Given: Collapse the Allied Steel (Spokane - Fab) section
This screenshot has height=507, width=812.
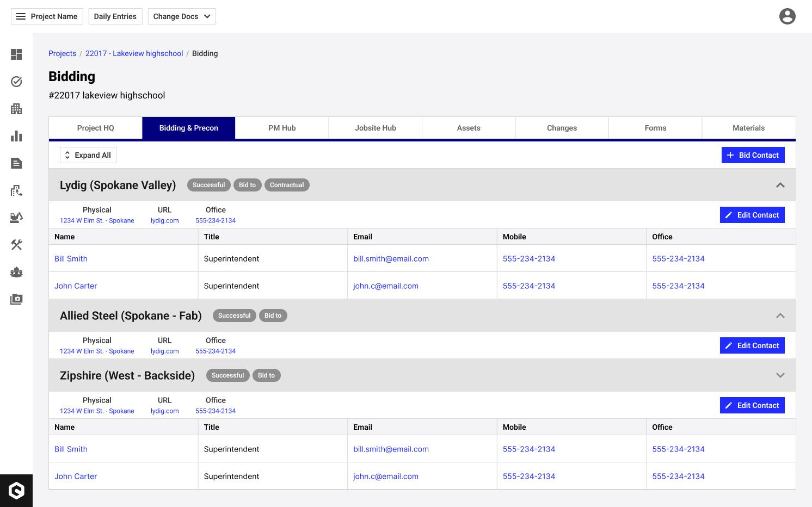Looking at the screenshot, I should click(x=780, y=316).
